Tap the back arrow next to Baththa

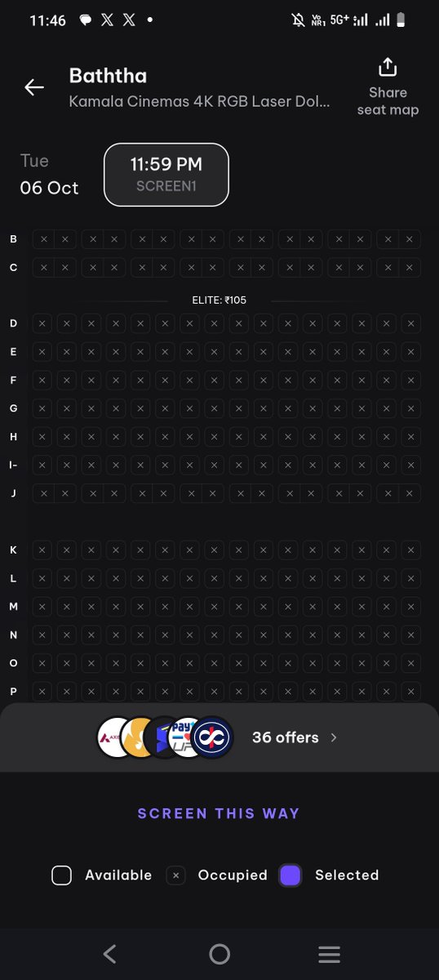(34, 87)
